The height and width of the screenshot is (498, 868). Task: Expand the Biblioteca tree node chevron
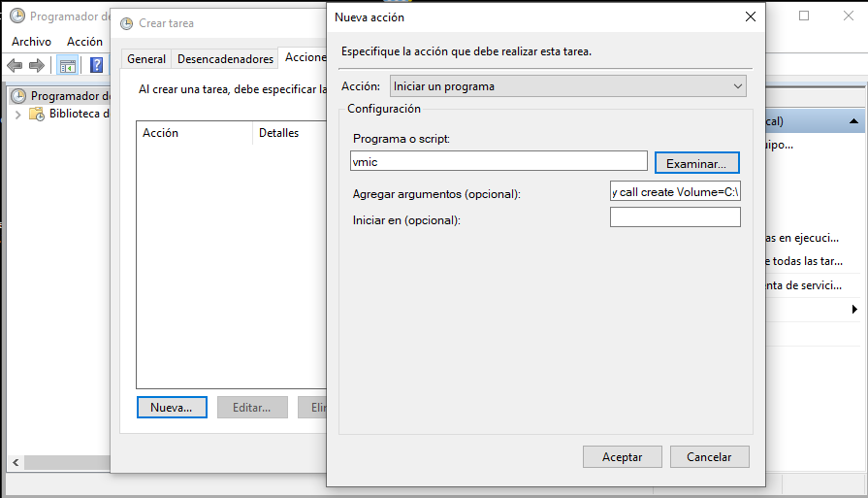tap(18, 114)
